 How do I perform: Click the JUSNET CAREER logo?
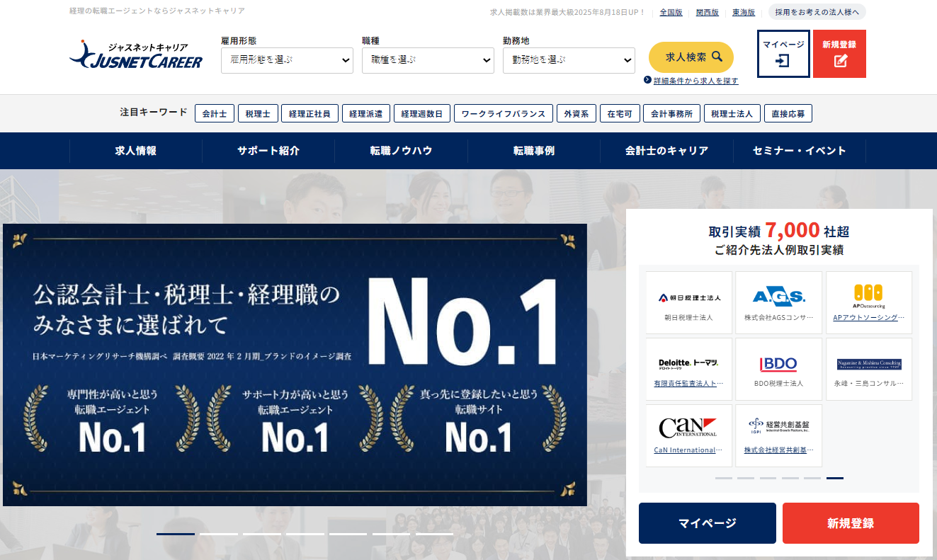tap(136, 55)
